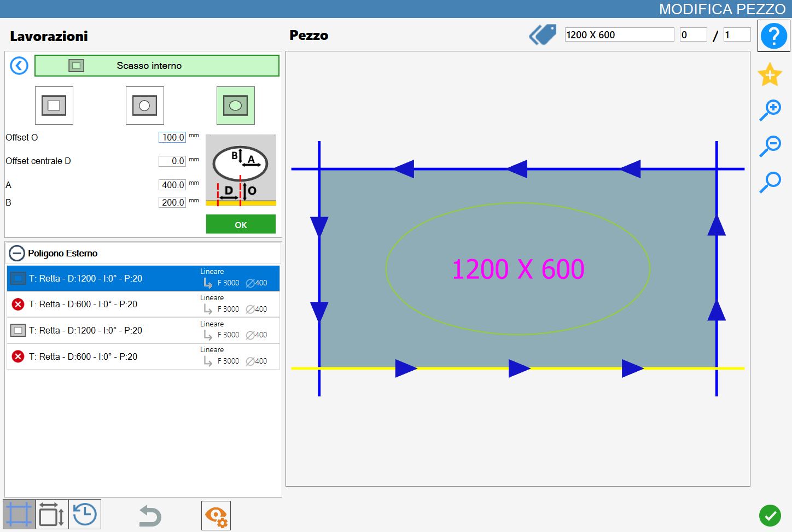Confirm piece with the green checkmark icon
792x532 pixels.
(x=770, y=515)
